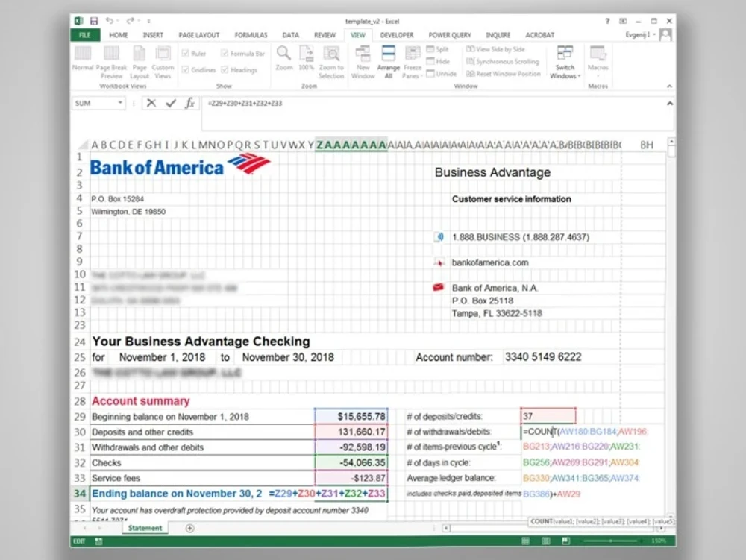Screen dimensions: 746x560
Task: Click the Split window button
Action: coord(438,49)
